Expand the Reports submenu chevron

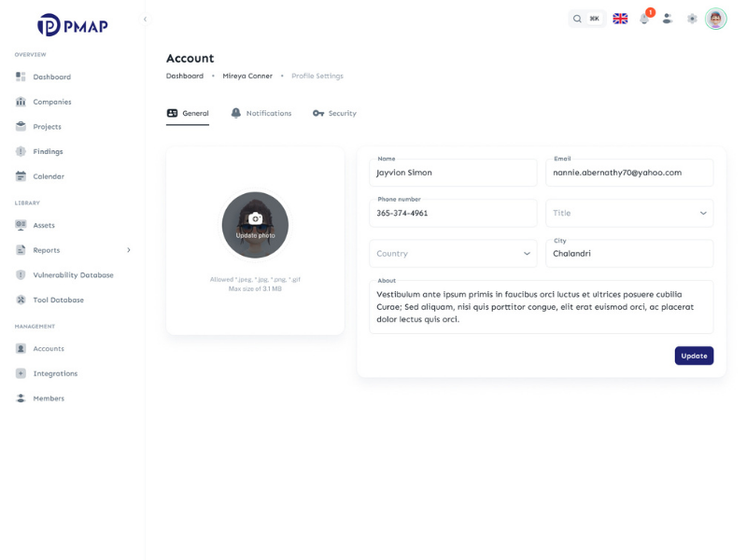click(129, 250)
